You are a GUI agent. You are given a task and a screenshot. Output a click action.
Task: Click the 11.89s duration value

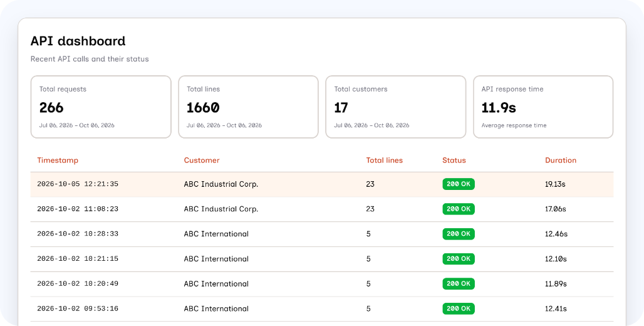[556, 283]
